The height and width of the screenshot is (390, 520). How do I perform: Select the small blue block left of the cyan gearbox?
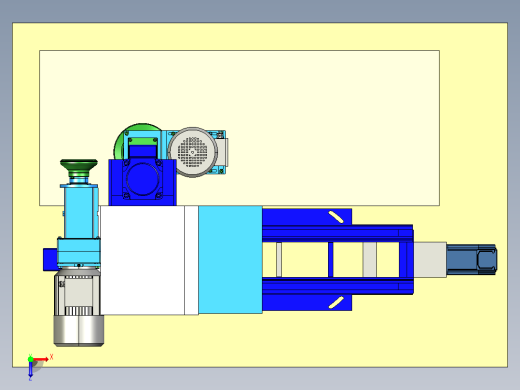click(x=50, y=260)
